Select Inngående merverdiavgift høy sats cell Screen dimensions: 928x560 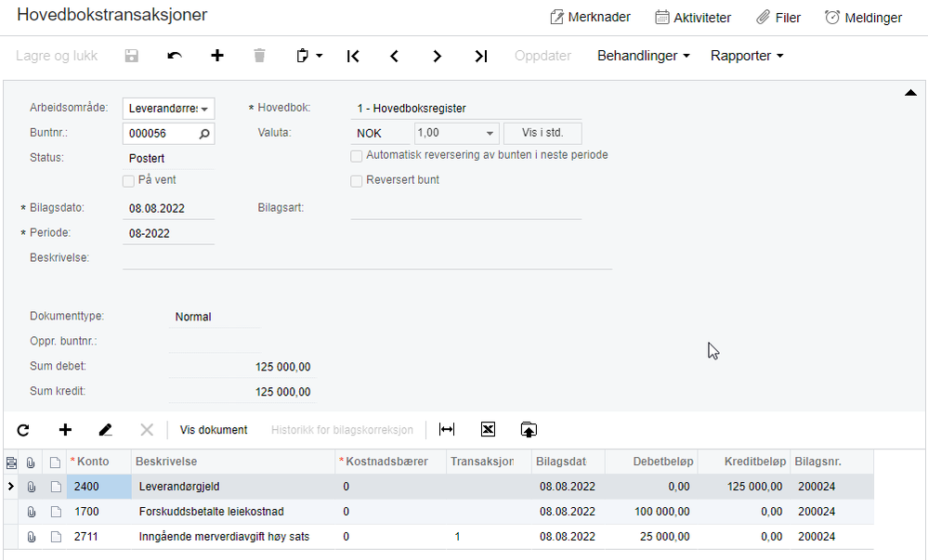click(x=233, y=537)
